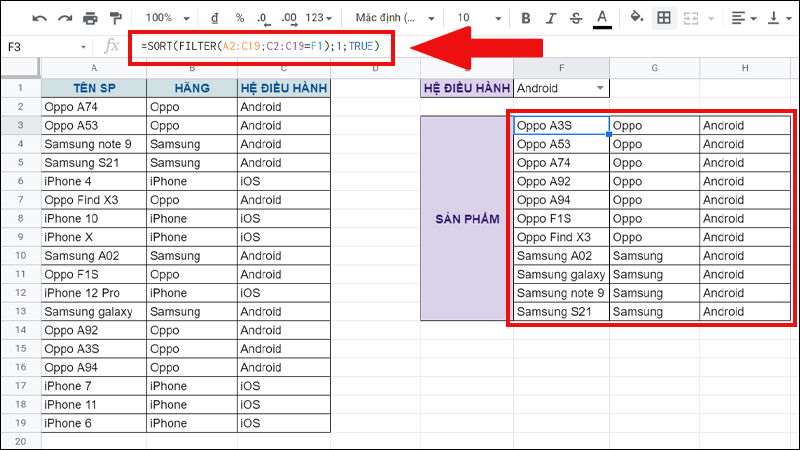Select row 6 header
The width and height of the screenshot is (800, 450).
point(20,181)
